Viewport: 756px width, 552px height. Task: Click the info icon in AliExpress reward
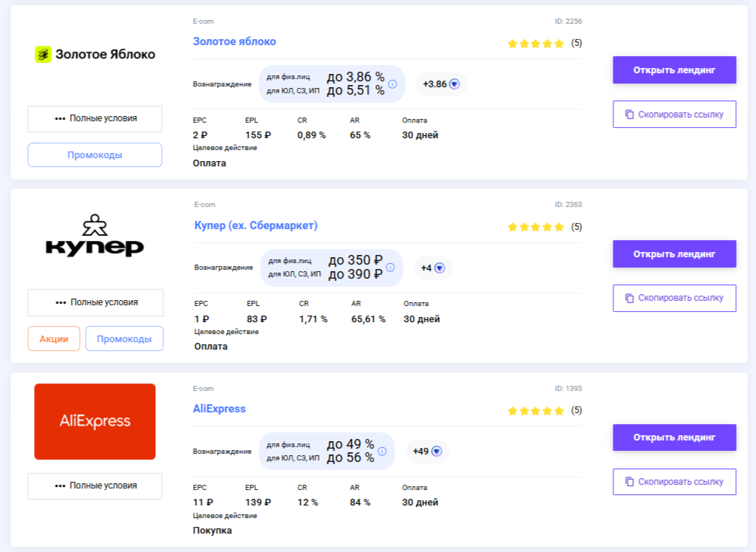[381, 451]
